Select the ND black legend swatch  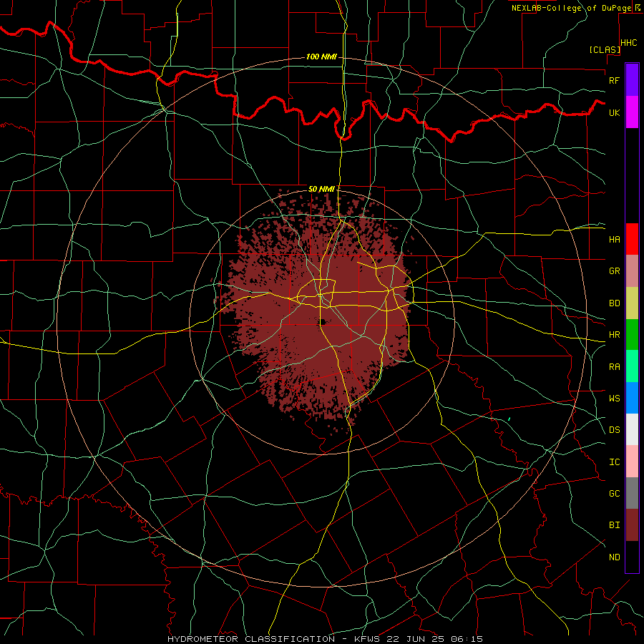coord(632,557)
